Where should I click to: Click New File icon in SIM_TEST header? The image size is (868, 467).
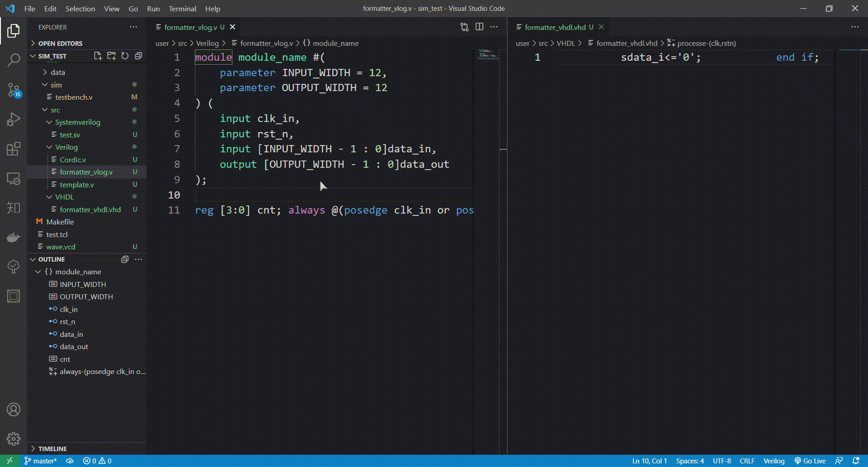coord(98,56)
